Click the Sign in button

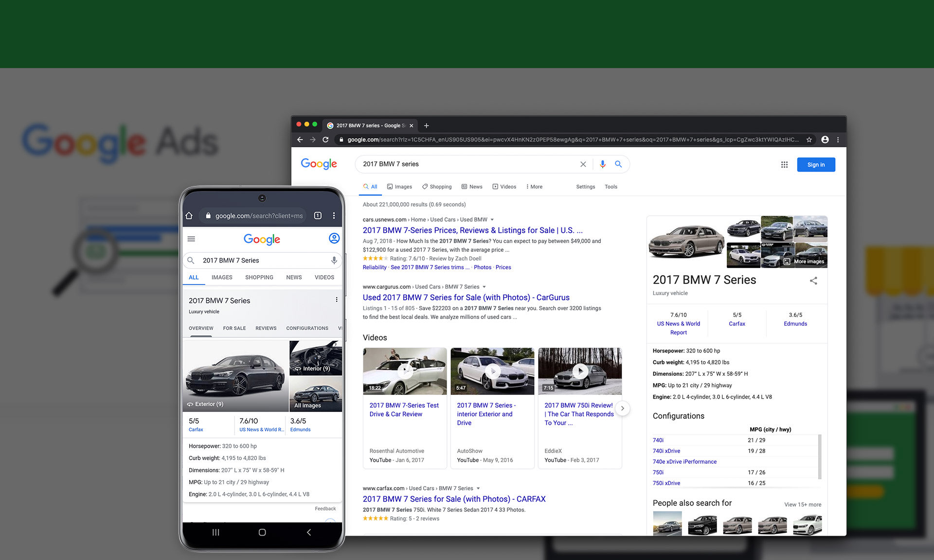click(816, 165)
